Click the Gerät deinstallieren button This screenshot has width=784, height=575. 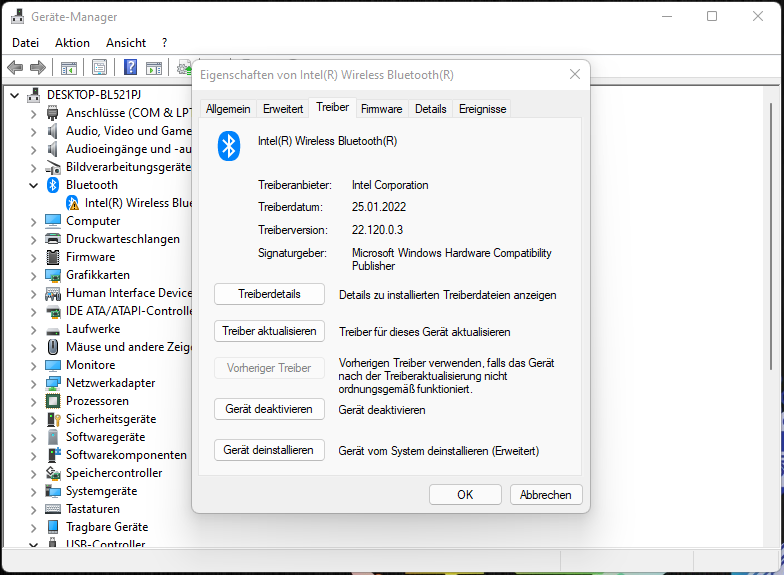pyautogui.click(x=269, y=450)
